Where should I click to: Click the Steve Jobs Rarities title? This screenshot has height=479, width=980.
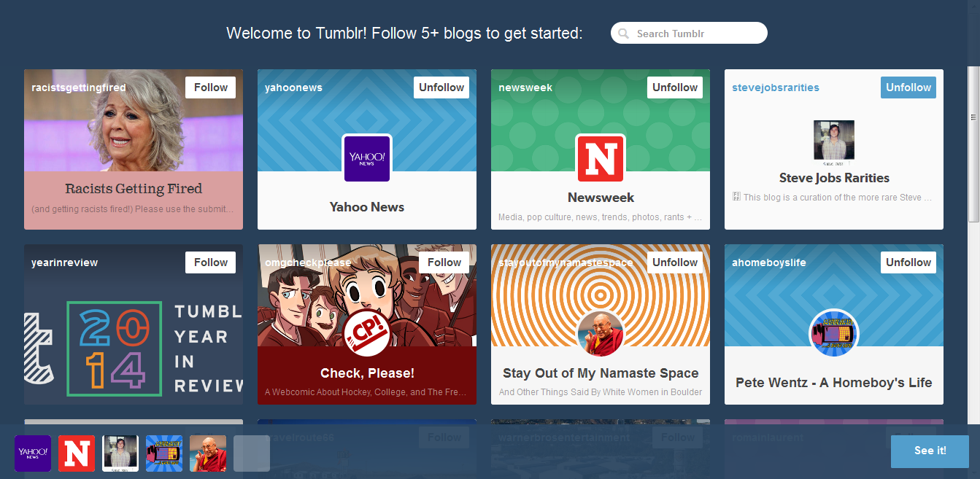pos(834,178)
